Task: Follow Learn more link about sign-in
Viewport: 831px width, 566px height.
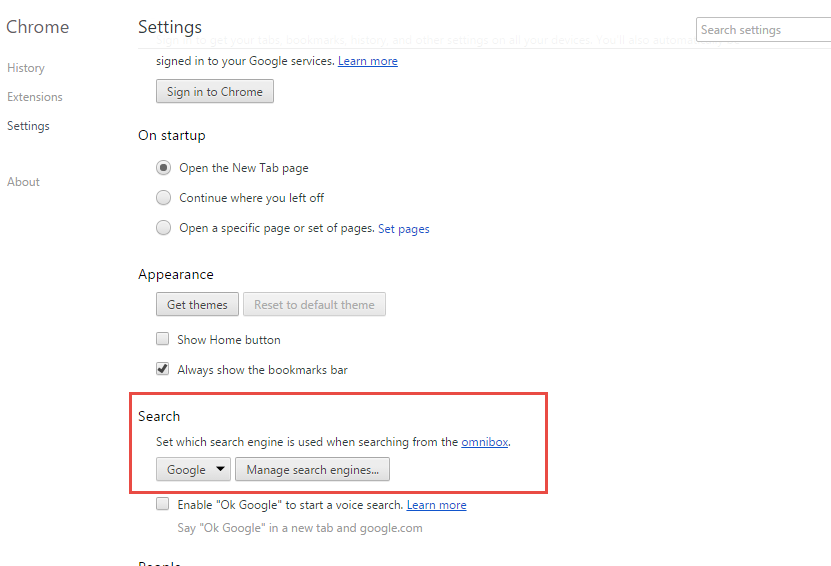Action: pyautogui.click(x=368, y=61)
